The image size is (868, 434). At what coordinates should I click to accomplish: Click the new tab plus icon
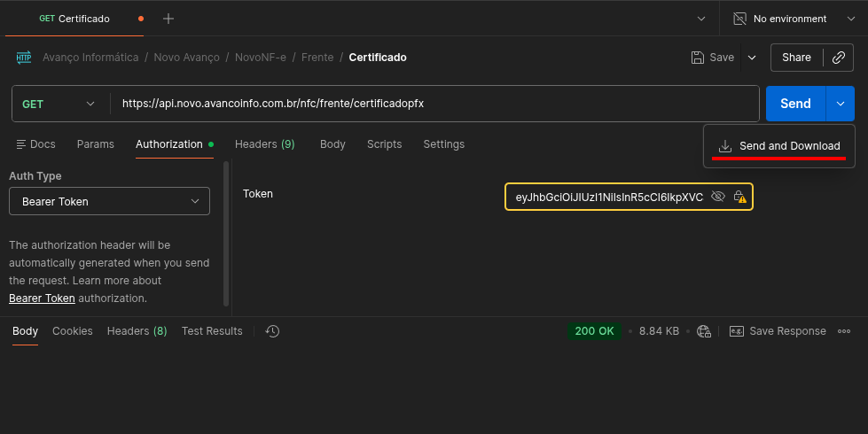tap(168, 19)
